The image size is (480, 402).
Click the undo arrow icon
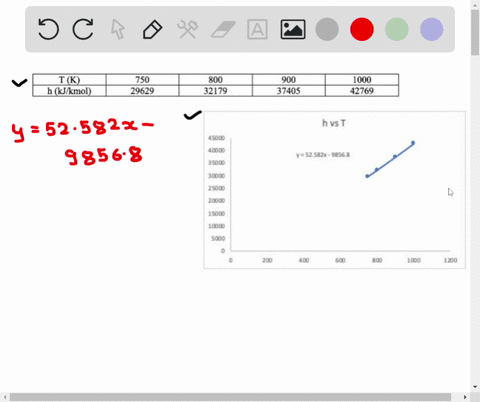pos(48,29)
